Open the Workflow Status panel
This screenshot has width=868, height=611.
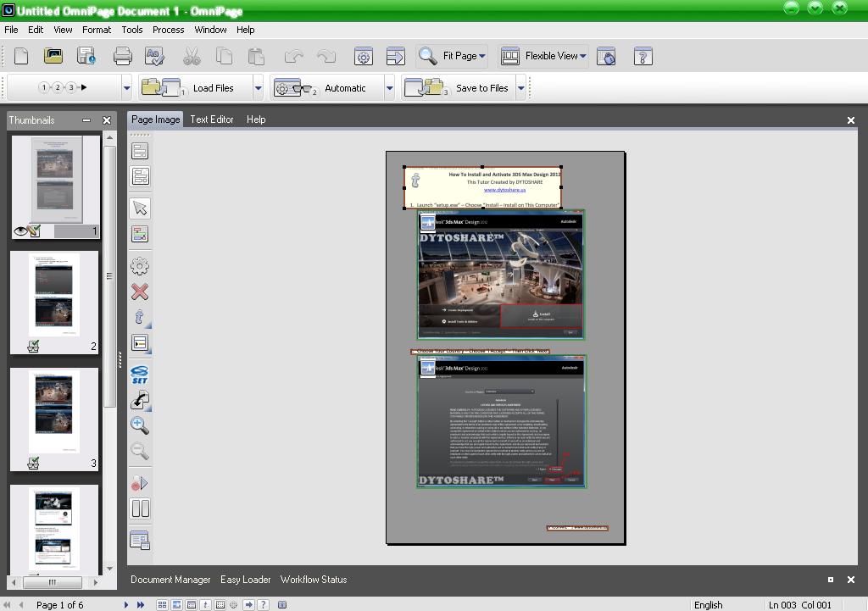pos(314,580)
